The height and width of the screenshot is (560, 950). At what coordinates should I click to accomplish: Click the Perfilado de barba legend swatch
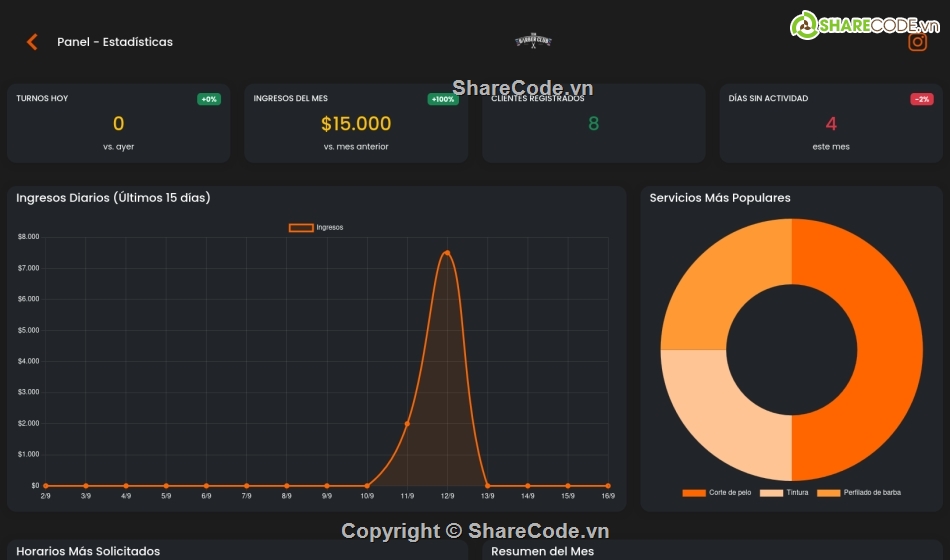829,493
